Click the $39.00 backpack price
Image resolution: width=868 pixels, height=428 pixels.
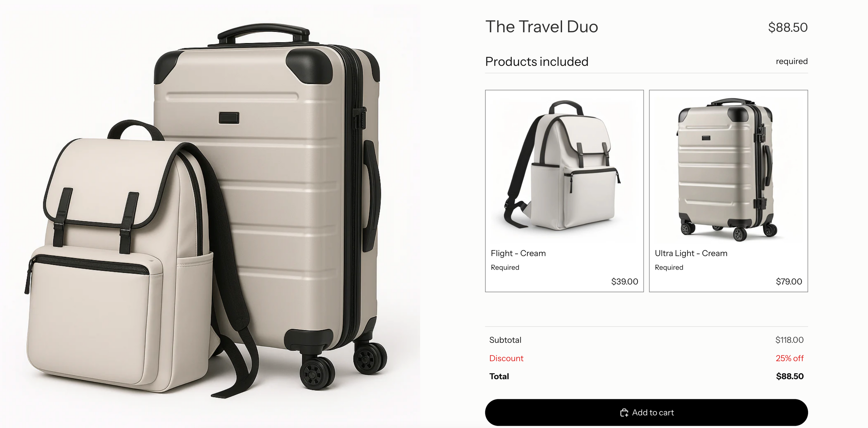click(624, 282)
